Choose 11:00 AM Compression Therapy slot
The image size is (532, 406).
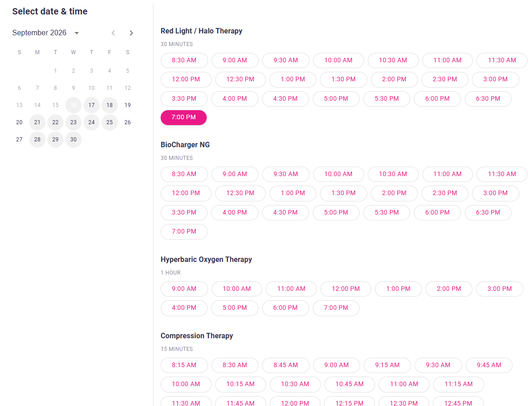point(404,384)
